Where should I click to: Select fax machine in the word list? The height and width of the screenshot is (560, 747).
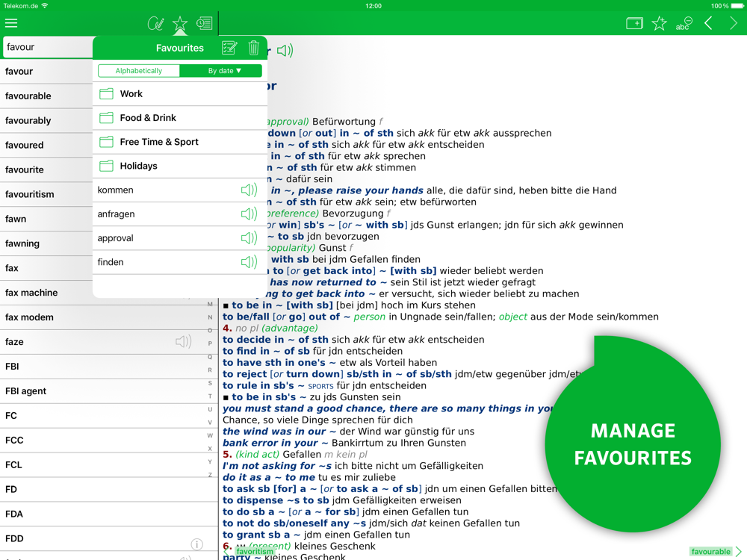46,293
